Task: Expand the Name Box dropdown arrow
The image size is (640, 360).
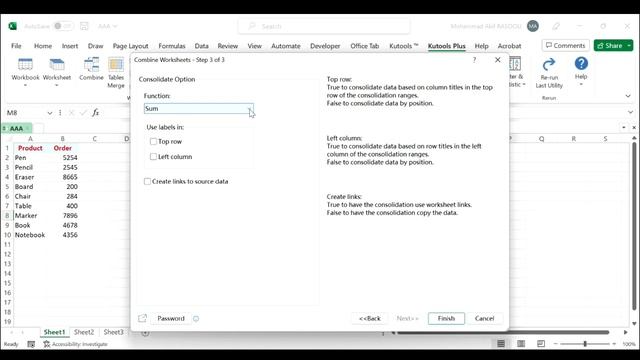Action: (x=49, y=113)
